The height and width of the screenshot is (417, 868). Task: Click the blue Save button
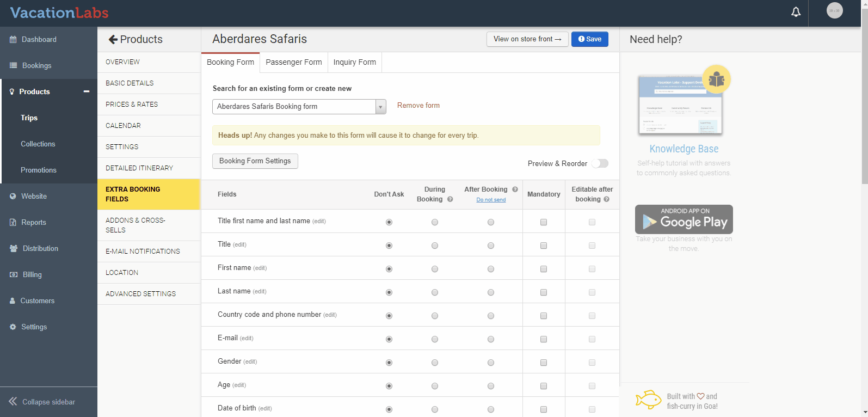coord(589,39)
